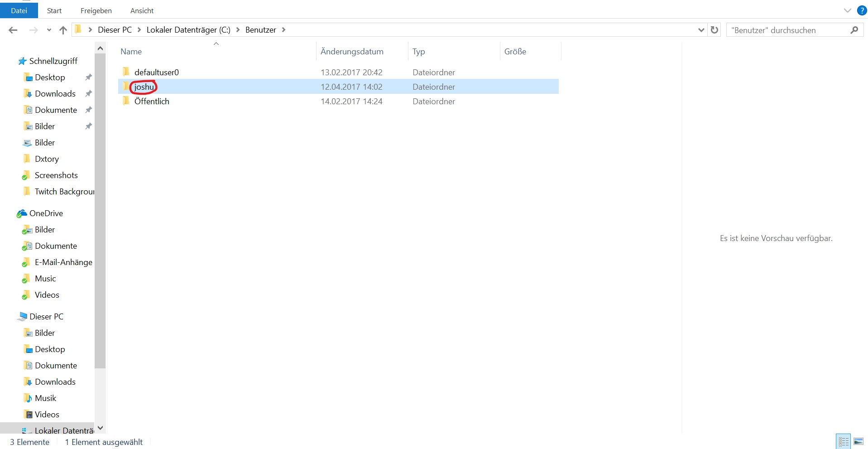This screenshot has width=868, height=449.
Task: Open Dokumente under Dieser PC
Action: pos(56,365)
